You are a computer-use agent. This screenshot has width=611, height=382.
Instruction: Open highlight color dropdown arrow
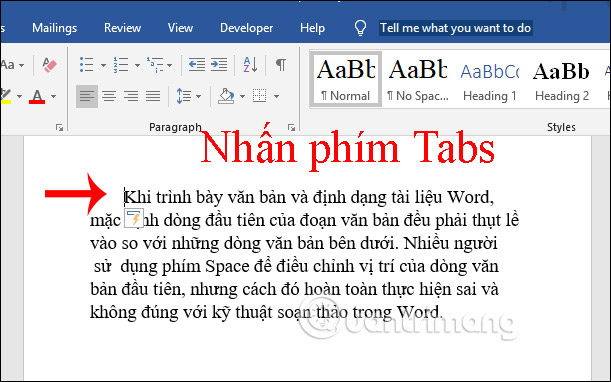pos(19,96)
